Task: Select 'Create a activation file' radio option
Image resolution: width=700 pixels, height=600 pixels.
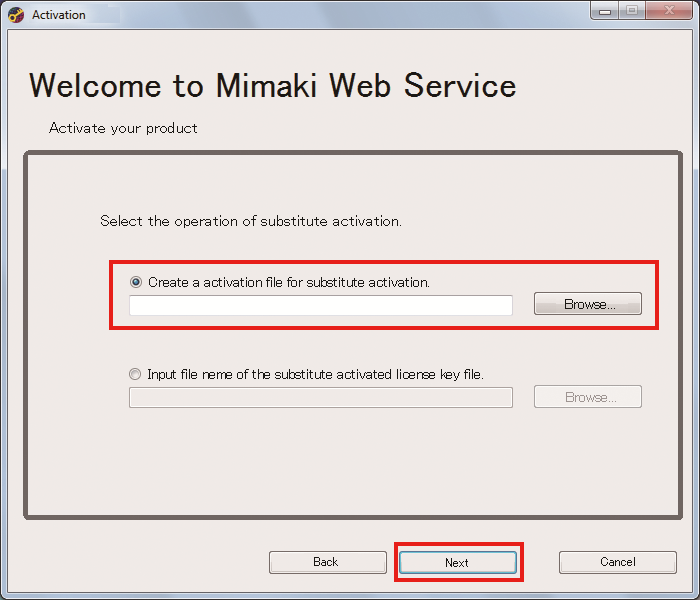Action: pos(136,282)
